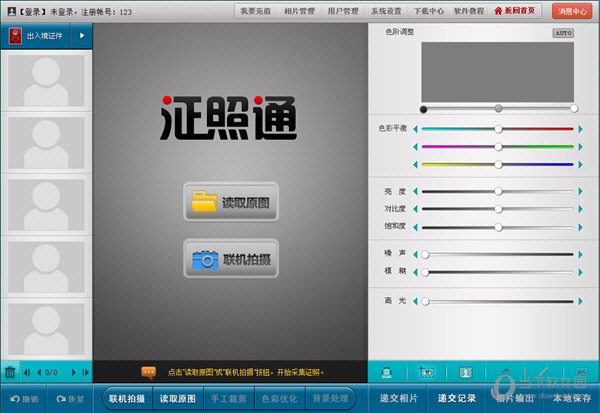The height and width of the screenshot is (413, 600).
Task: Click the user avatar login icon
Action: 12,11
